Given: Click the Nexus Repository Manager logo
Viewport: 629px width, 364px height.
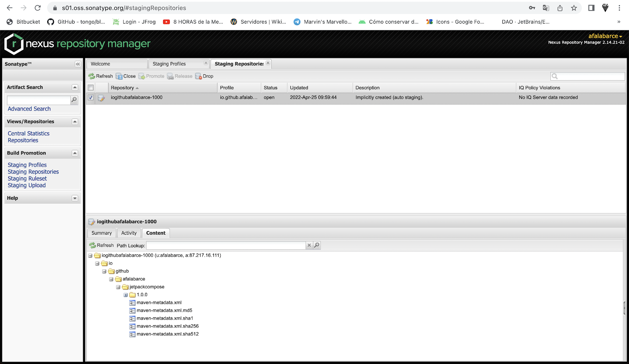Looking at the screenshot, I should (x=77, y=44).
